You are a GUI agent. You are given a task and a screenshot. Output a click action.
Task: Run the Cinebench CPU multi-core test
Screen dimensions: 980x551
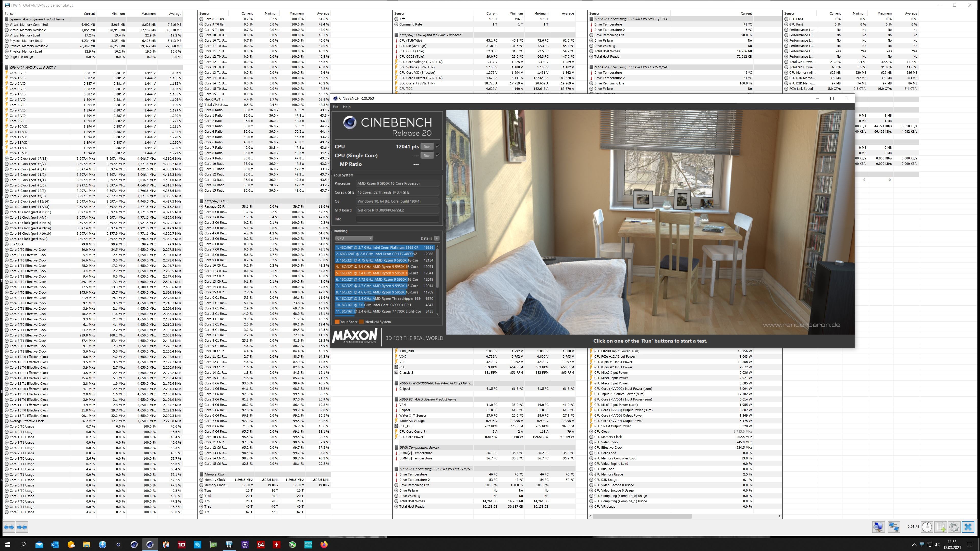[427, 146]
